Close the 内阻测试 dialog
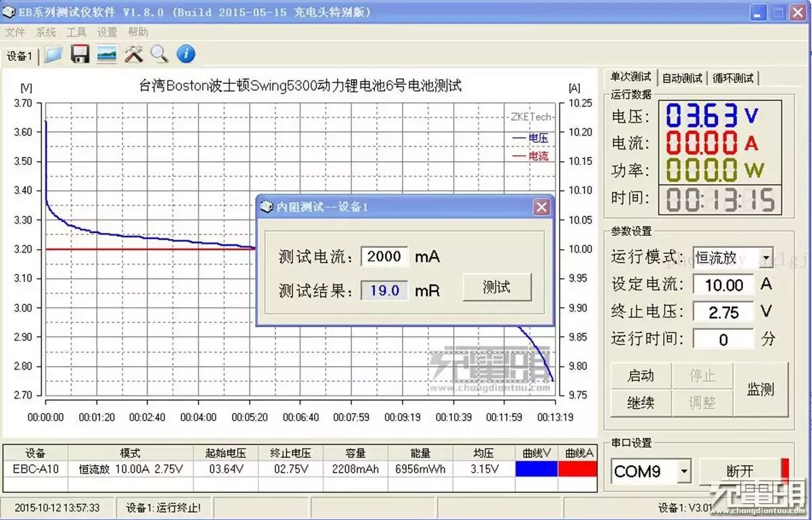The image size is (812, 520). [542, 207]
